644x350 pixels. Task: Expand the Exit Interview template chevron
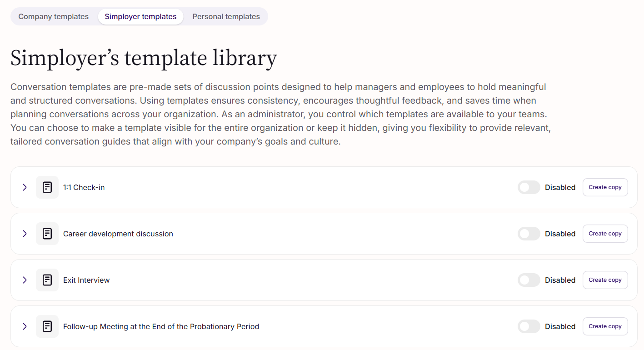point(25,280)
